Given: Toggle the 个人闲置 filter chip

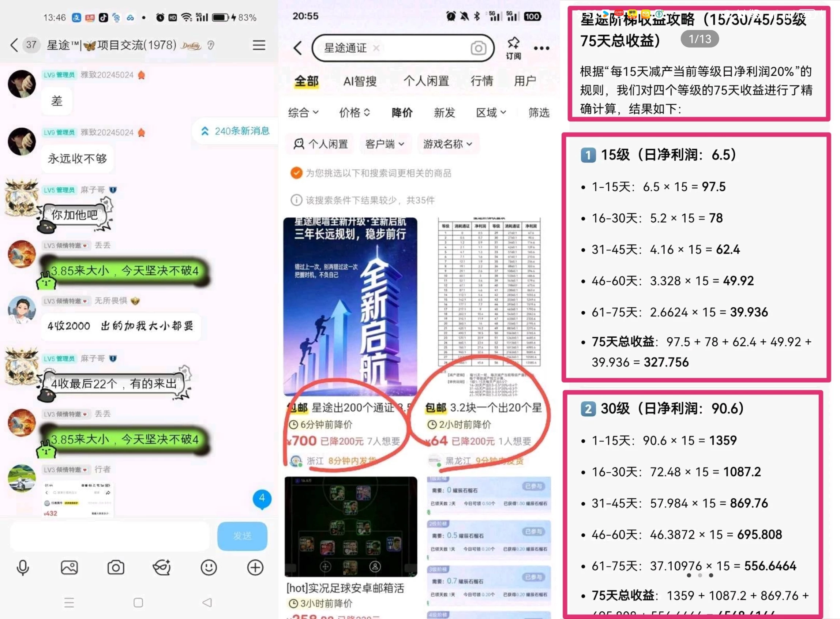Looking at the screenshot, I should click(x=320, y=144).
